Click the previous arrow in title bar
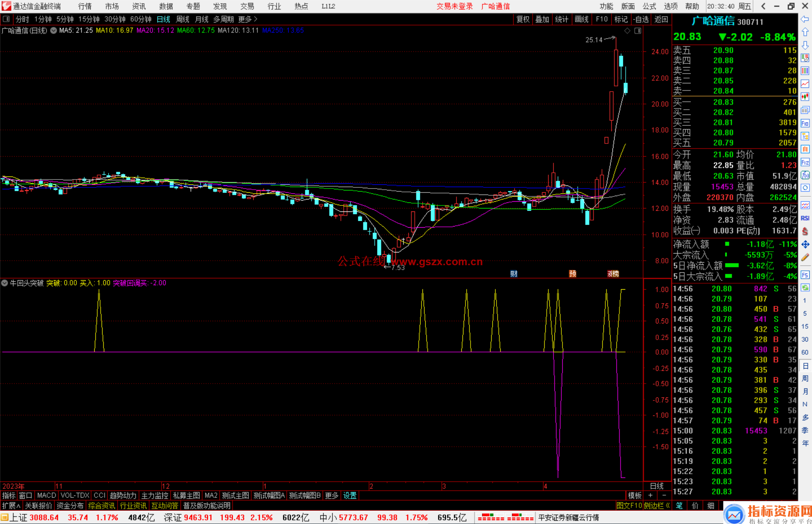 click(x=763, y=6)
